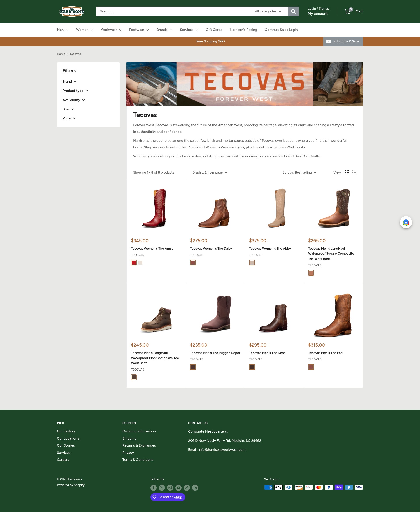The image size is (420, 512).
Task: Go to Home breadcrumb
Action: (x=61, y=54)
